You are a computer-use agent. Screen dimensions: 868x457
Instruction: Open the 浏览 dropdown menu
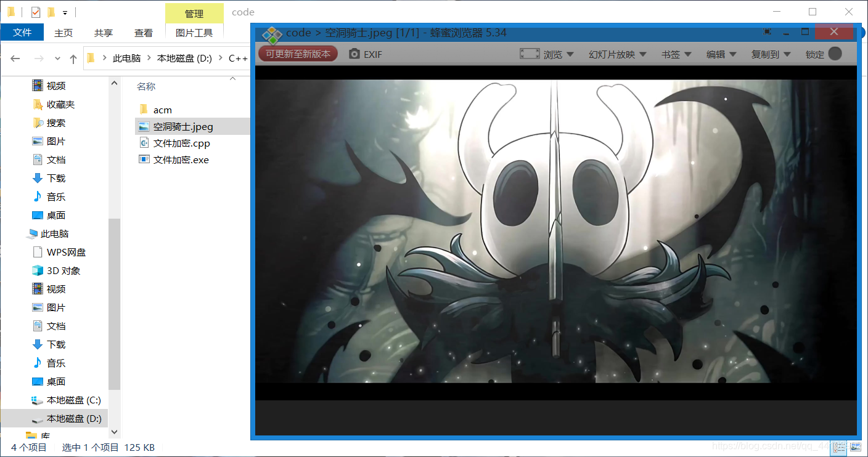(x=559, y=54)
